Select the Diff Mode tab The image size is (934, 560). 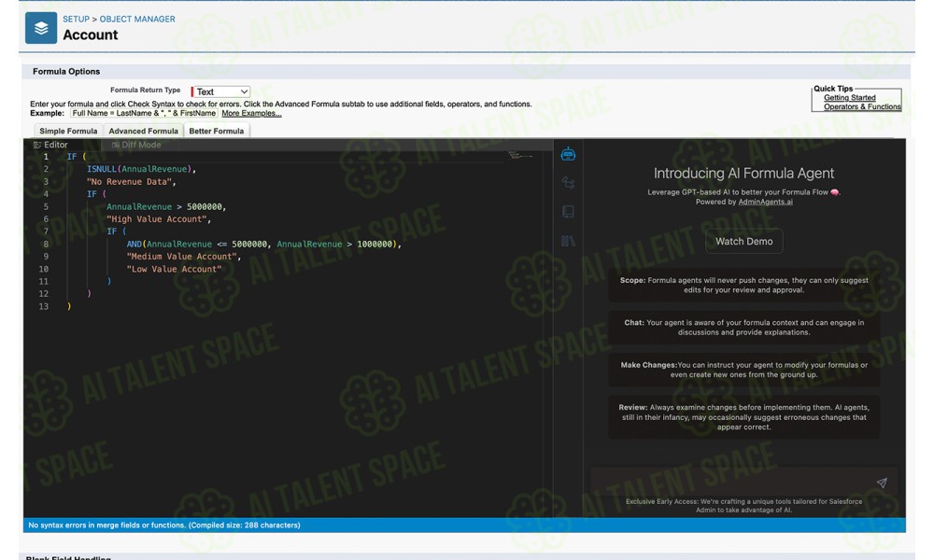pos(136,145)
